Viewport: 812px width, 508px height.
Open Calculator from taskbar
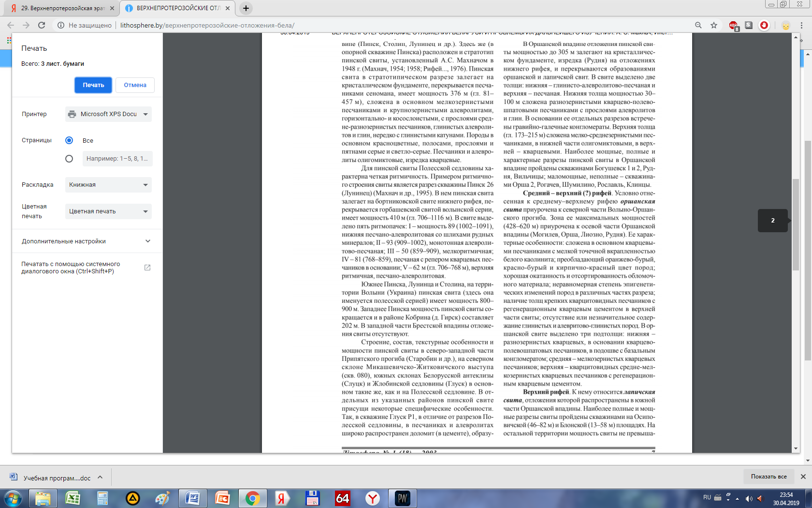pos(103,498)
